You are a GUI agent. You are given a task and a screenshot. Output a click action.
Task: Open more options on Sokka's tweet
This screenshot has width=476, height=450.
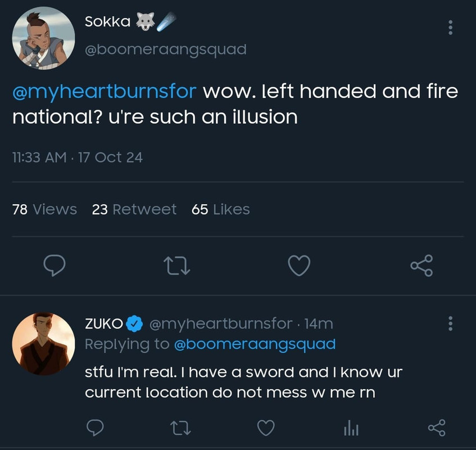click(450, 28)
